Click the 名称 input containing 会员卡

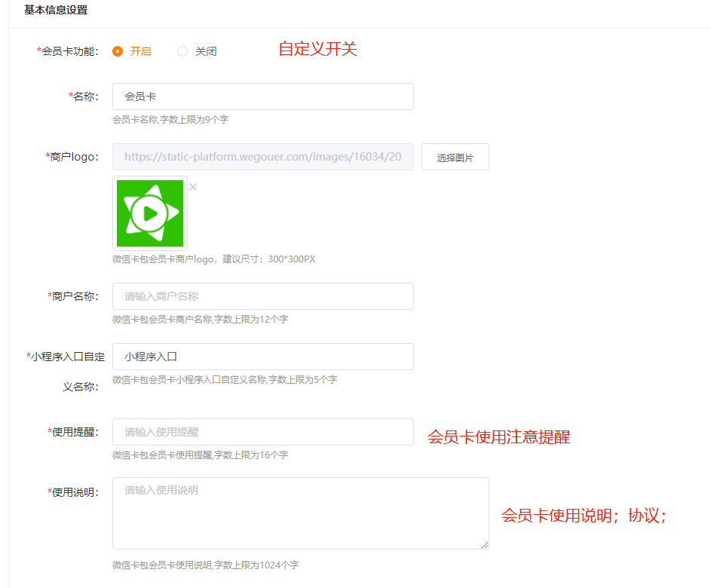[x=263, y=96]
